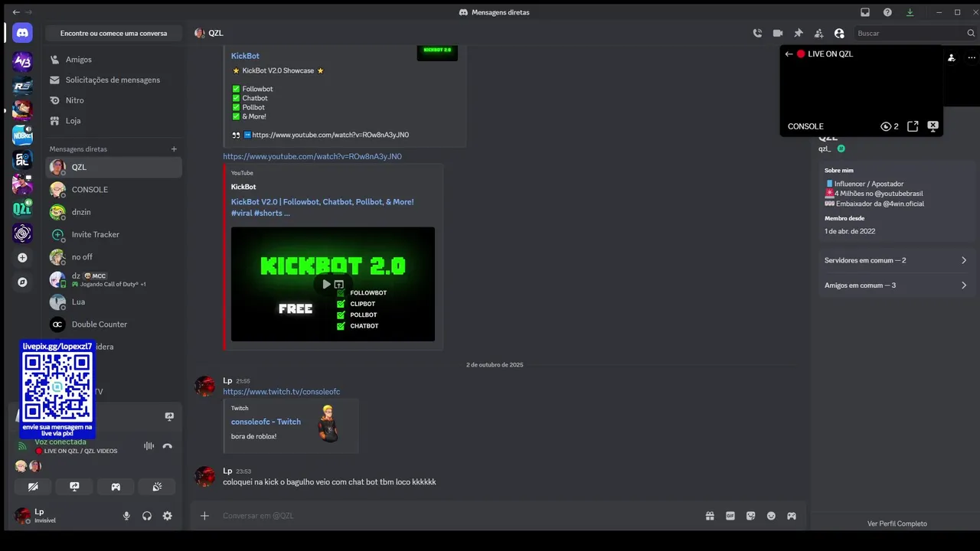The height and width of the screenshot is (551, 980).
Task: Open the dnzin direct message
Action: 113,212
